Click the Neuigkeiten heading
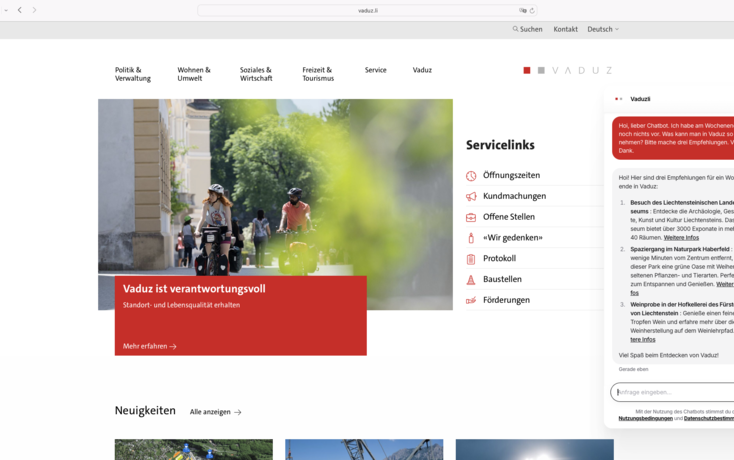The height and width of the screenshot is (460, 734). [x=145, y=410]
